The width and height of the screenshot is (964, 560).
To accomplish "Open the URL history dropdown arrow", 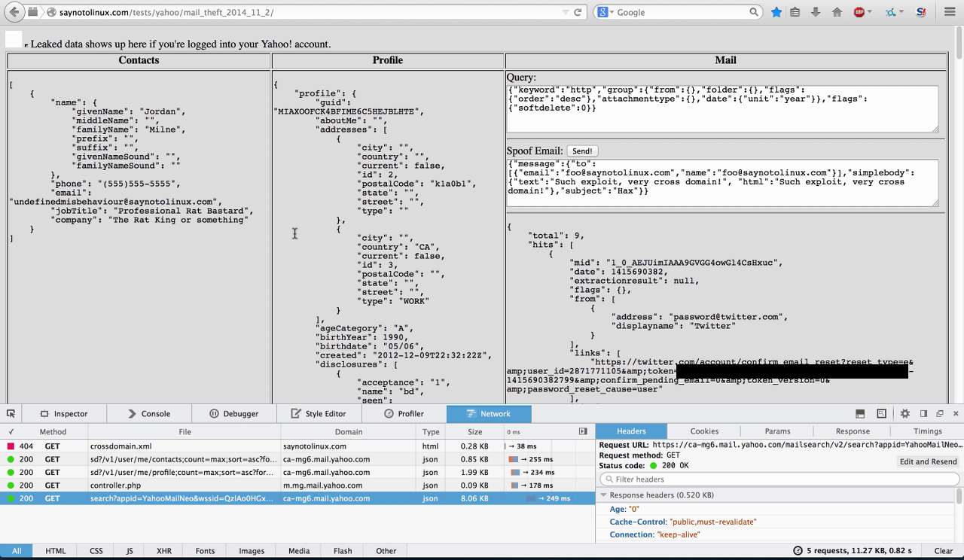I will [x=566, y=12].
